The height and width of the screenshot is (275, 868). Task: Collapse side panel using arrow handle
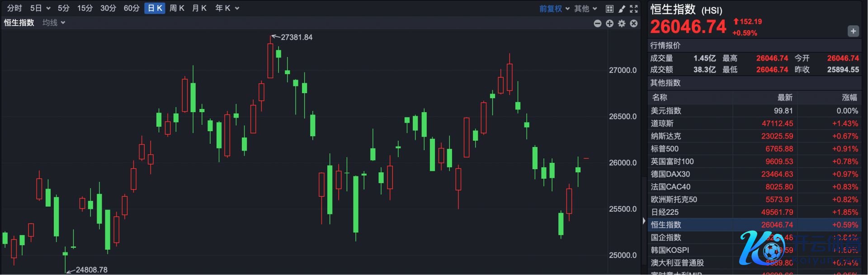coord(644,221)
